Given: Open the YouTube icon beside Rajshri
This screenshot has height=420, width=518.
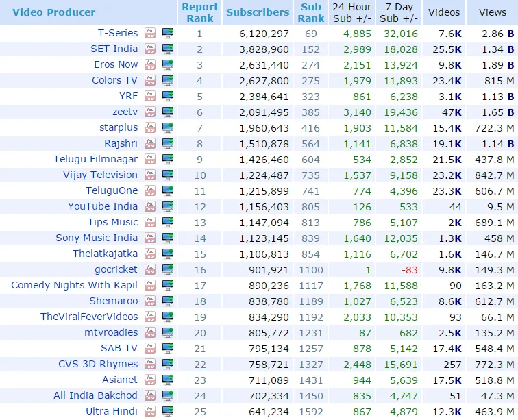Looking at the screenshot, I should point(150,143).
